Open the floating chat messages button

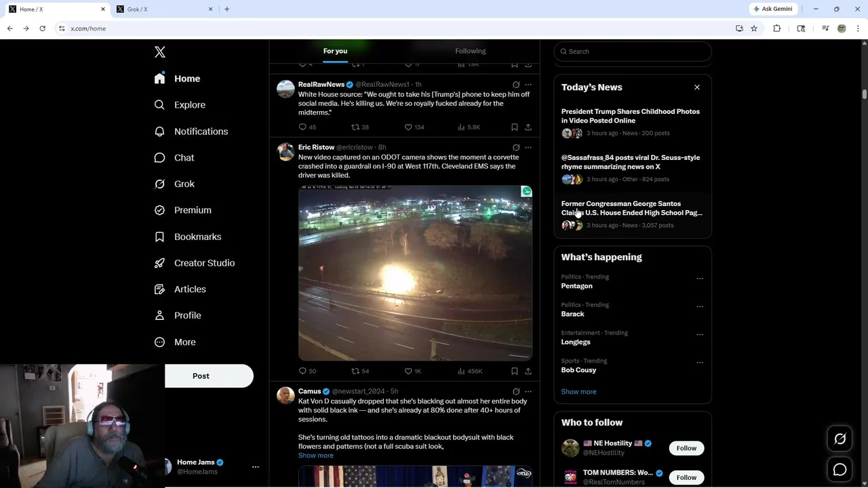[840, 469]
